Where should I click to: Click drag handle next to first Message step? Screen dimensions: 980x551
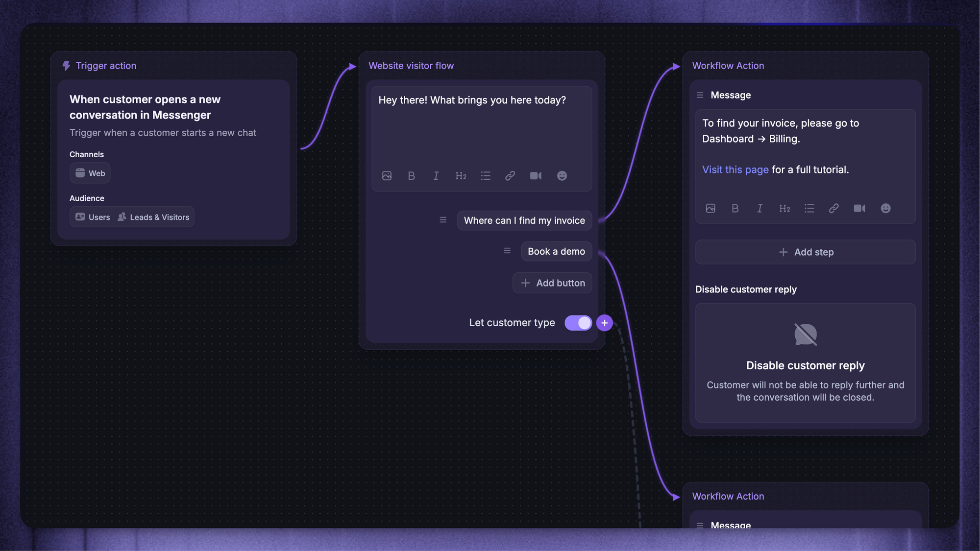700,95
